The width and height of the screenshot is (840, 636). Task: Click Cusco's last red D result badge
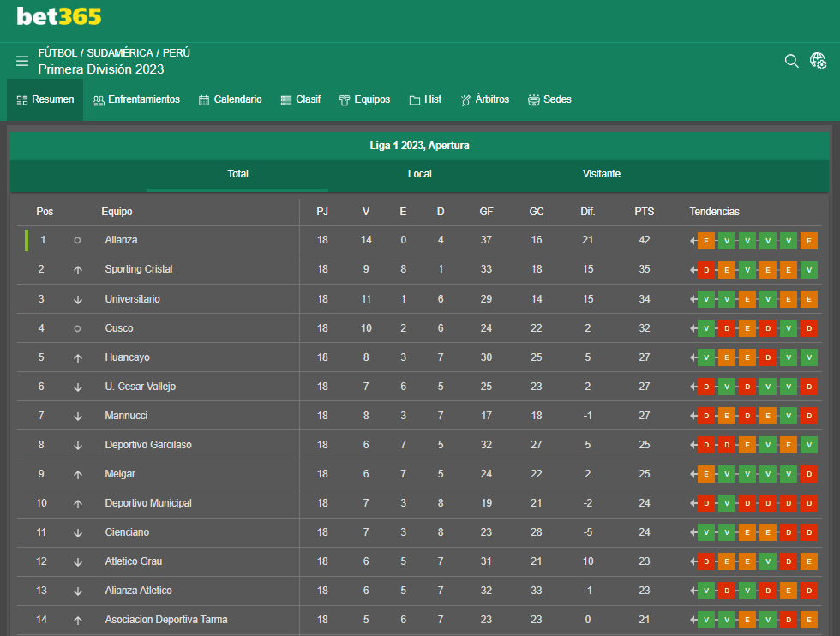tap(809, 328)
